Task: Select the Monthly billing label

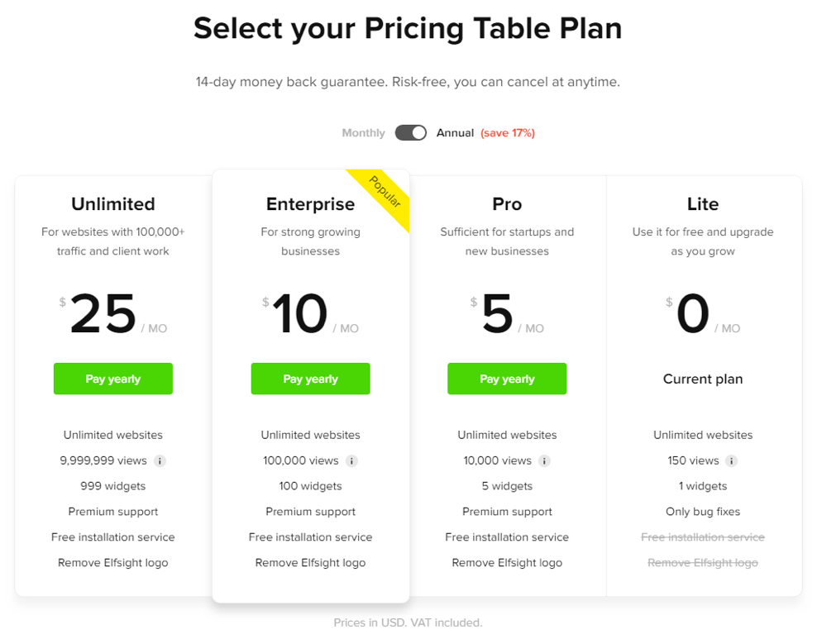Action: (363, 133)
